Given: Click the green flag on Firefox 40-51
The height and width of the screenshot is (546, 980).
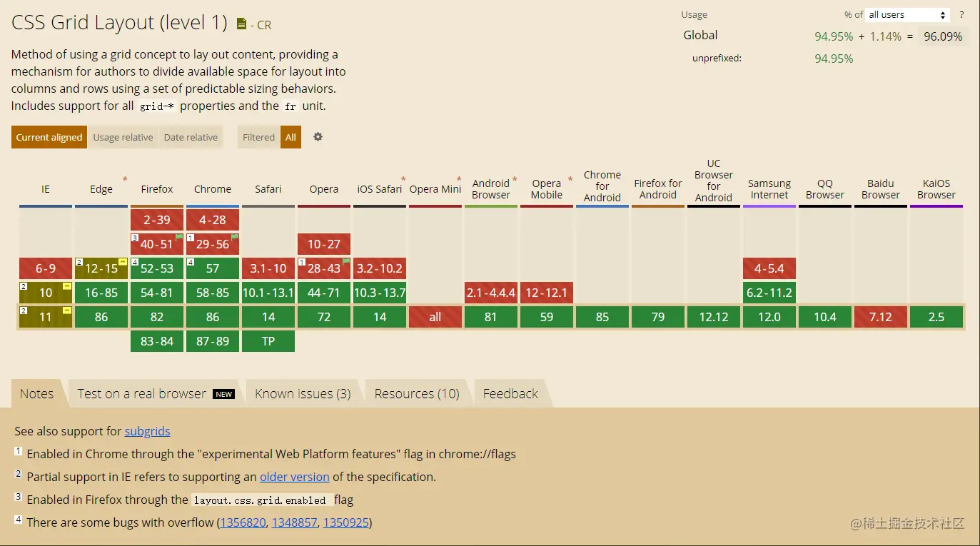Looking at the screenshot, I should 179,237.
